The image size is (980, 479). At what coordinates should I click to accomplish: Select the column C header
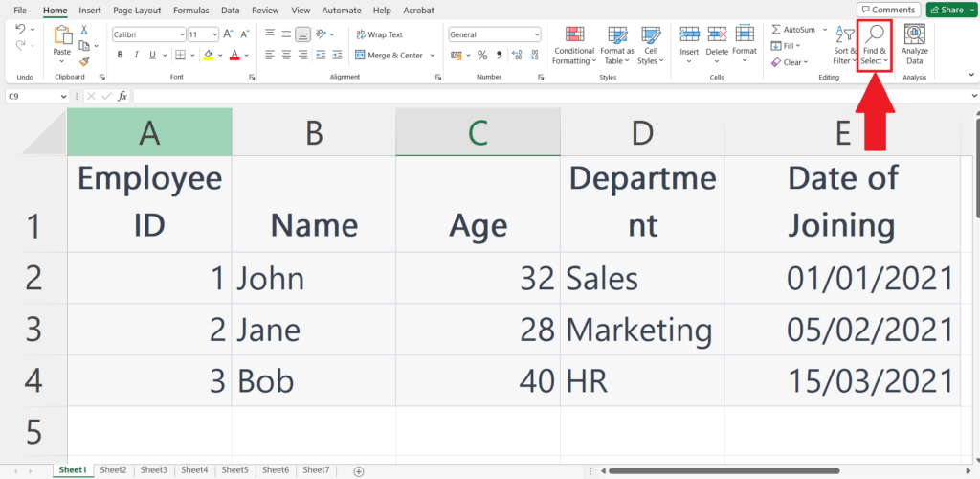(479, 131)
